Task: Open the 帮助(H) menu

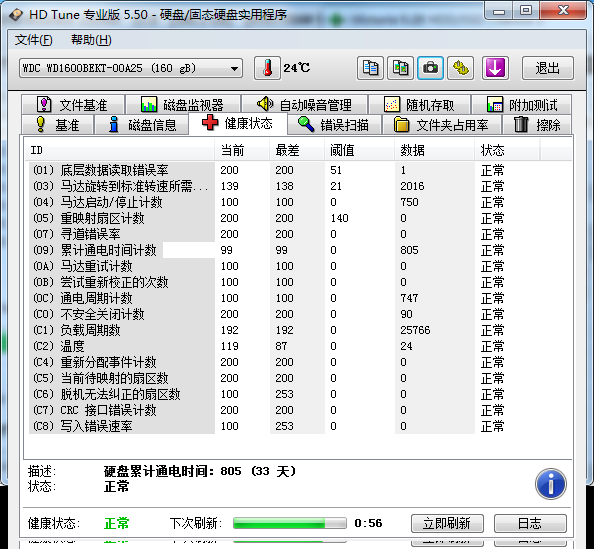Action: (x=91, y=40)
